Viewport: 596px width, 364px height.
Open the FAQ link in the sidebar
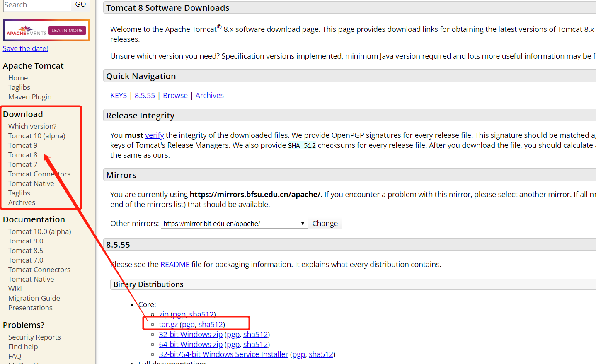coord(15,356)
